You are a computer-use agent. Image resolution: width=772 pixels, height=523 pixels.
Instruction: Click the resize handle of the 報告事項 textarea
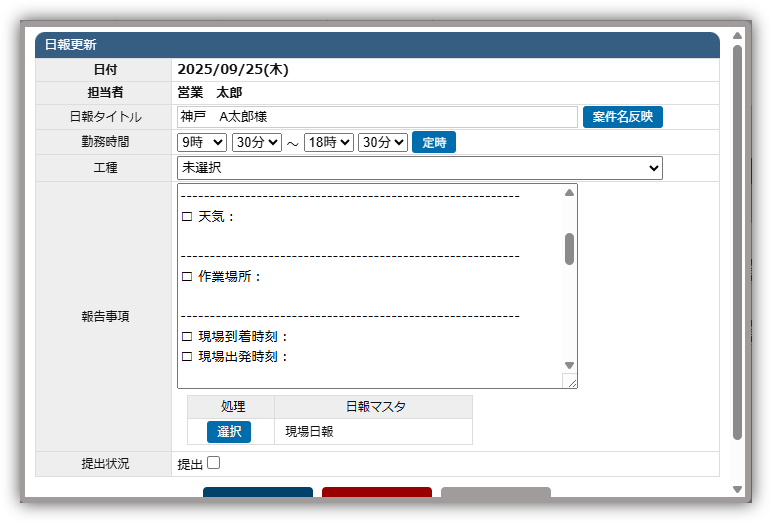[x=570, y=381]
